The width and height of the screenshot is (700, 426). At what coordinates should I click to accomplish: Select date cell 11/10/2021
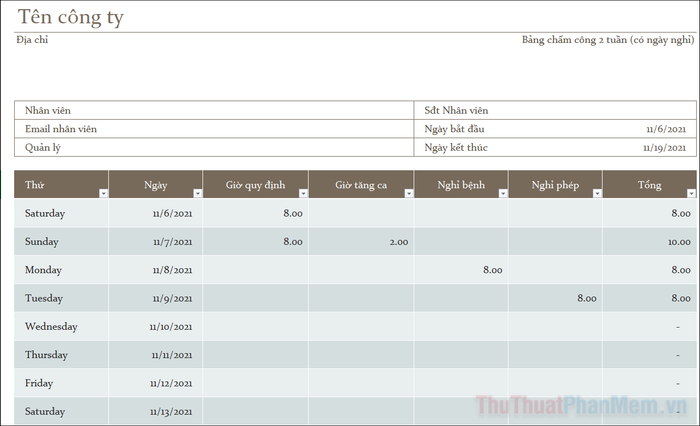[x=155, y=326]
